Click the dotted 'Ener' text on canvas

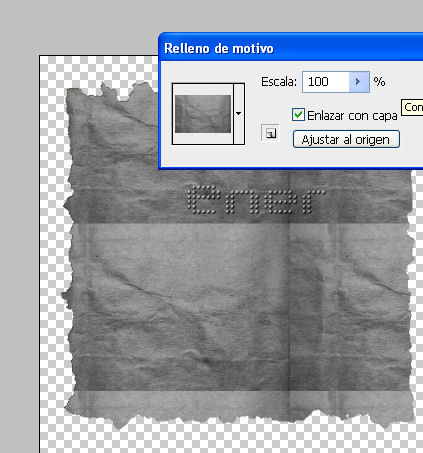click(x=256, y=200)
